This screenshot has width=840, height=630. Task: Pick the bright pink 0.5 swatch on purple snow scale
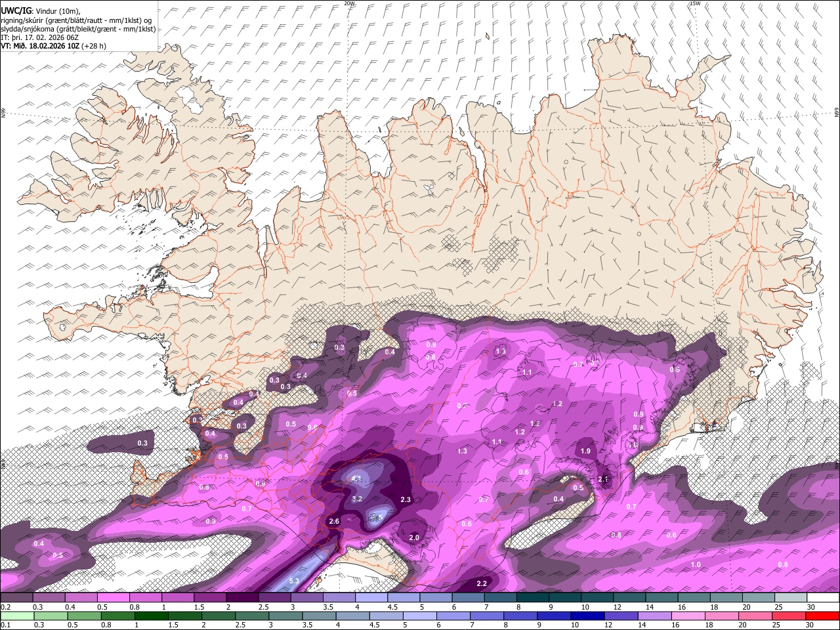tap(113, 598)
